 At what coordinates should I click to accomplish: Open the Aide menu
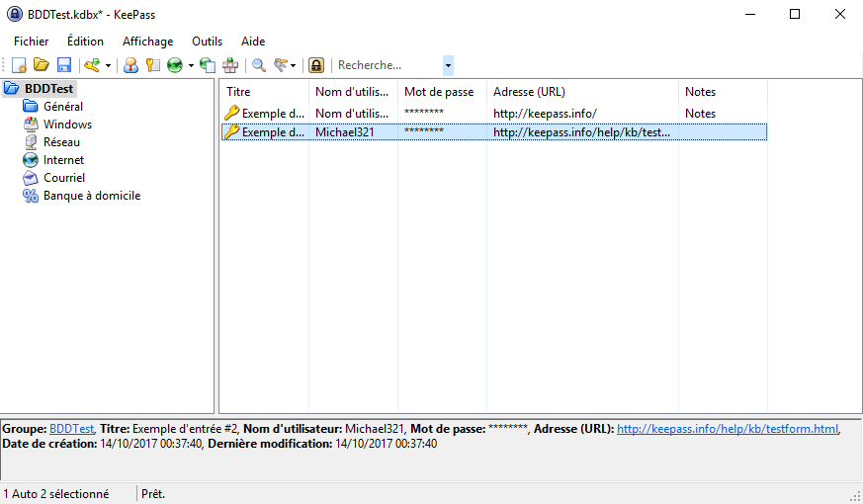(x=253, y=42)
